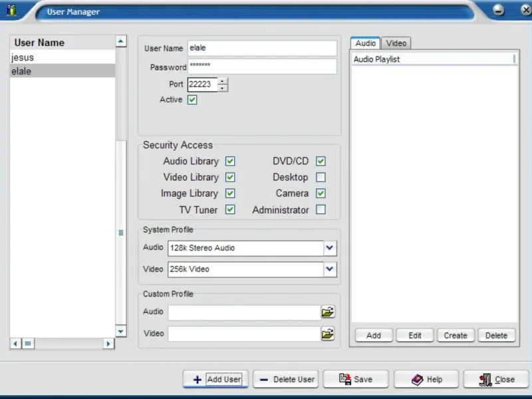Click user list scroll down arrow
532x399 pixels.
(121, 331)
